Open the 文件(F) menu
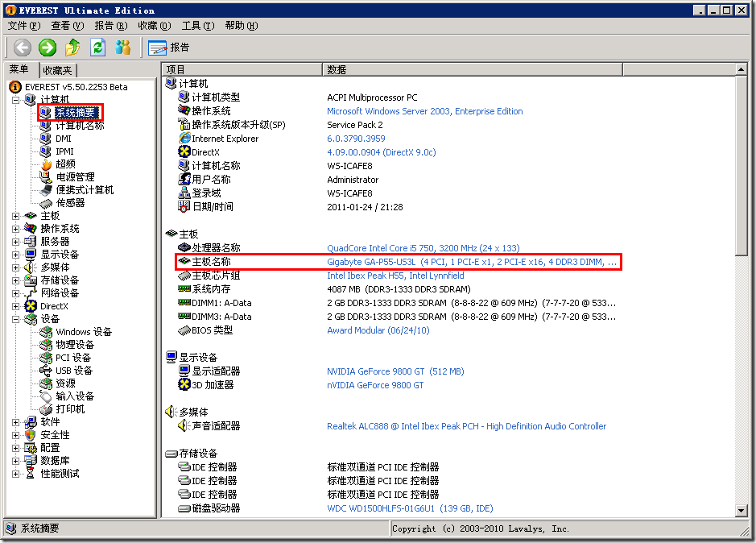756x543 pixels. pos(24,26)
